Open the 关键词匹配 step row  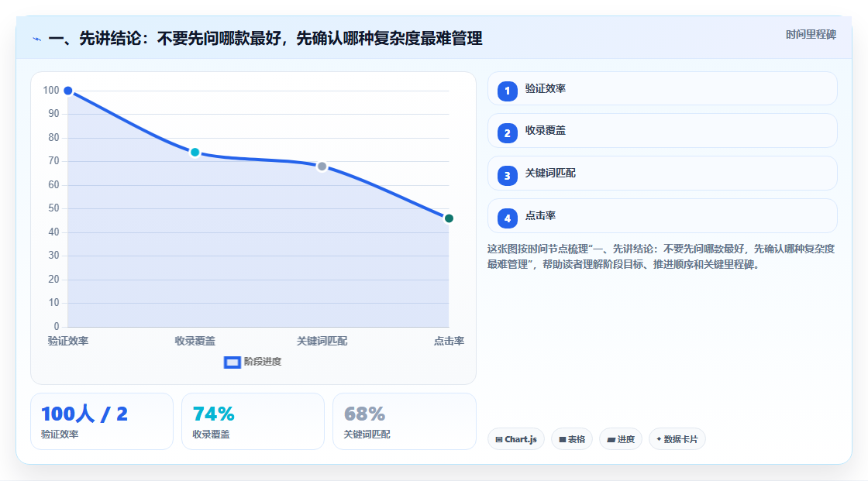pyautogui.click(x=662, y=174)
